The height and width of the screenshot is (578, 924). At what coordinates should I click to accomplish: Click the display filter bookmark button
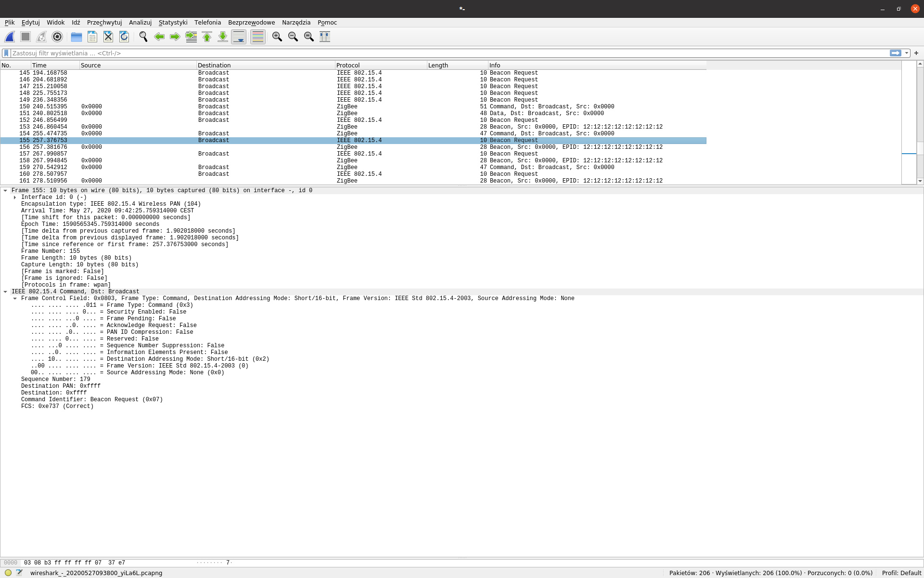point(6,53)
